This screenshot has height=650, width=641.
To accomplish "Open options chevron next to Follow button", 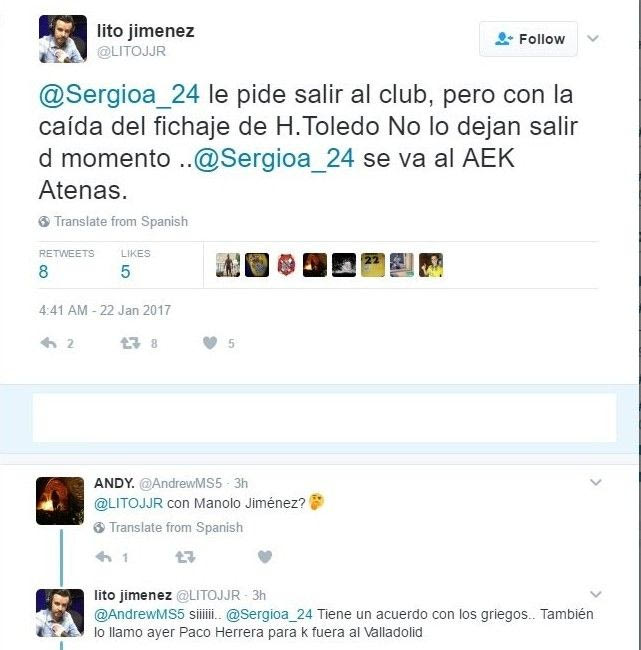I will 593,39.
